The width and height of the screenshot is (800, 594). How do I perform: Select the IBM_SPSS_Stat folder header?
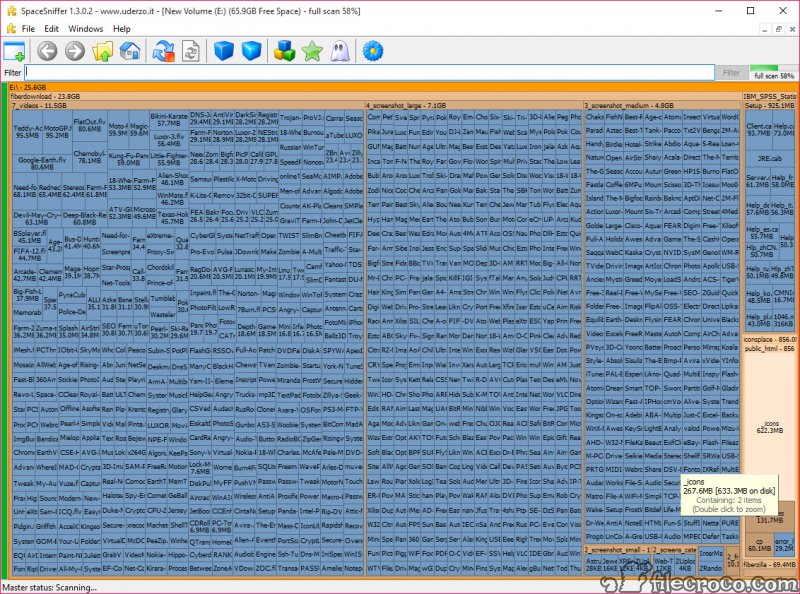pos(770,96)
